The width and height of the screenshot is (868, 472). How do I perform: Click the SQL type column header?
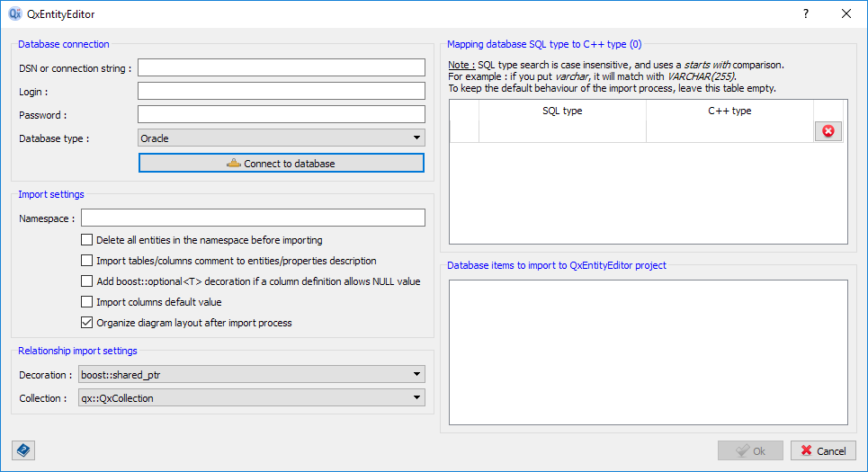coord(562,111)
